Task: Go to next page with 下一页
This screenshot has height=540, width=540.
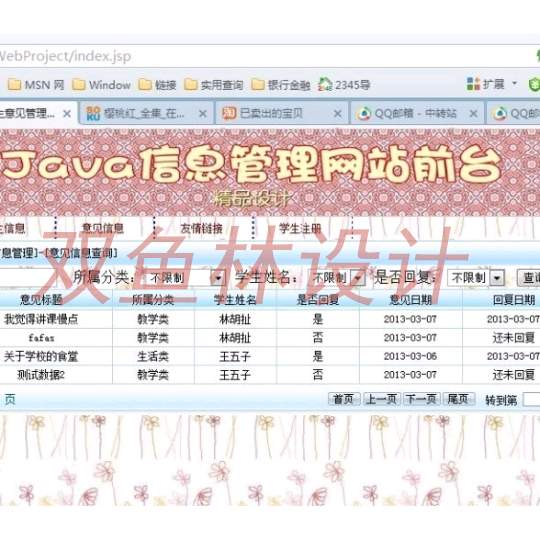Action: pos(422,399)
